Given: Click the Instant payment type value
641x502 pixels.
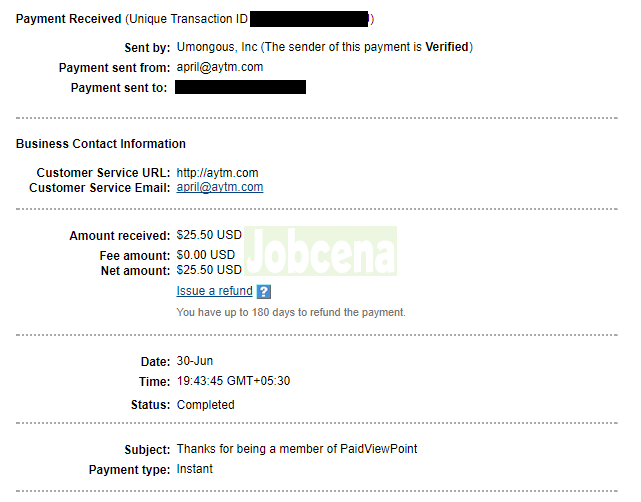Looking at the screenshot, I should tap(194, 469).
